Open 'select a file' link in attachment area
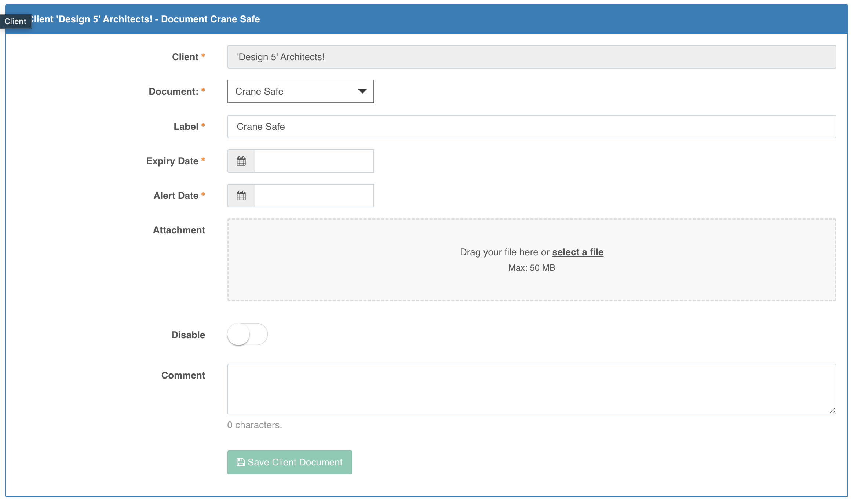Screen dimensions: 854x504 click(578, 252)
